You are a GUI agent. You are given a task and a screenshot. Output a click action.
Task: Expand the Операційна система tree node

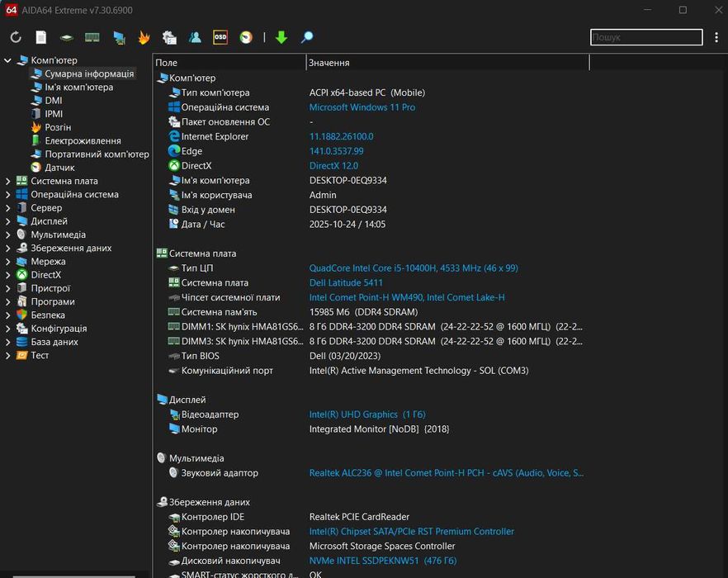pos(8,195)
